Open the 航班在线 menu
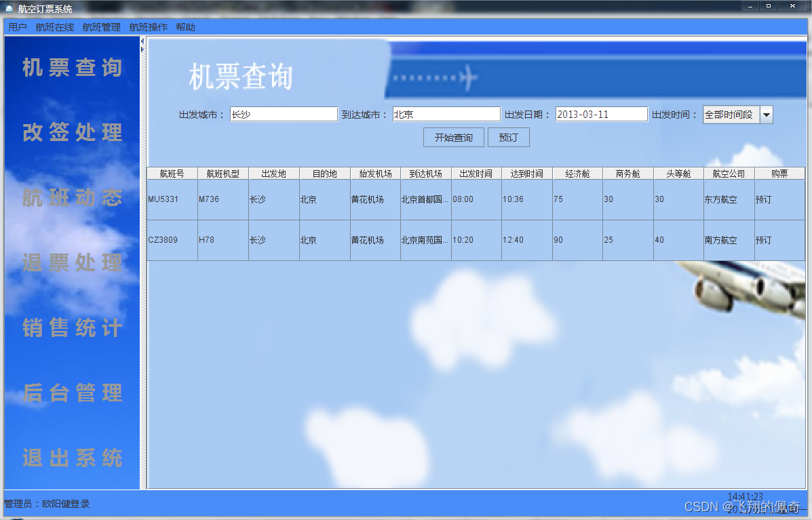 pyautogui.click(x=54, y=27)
